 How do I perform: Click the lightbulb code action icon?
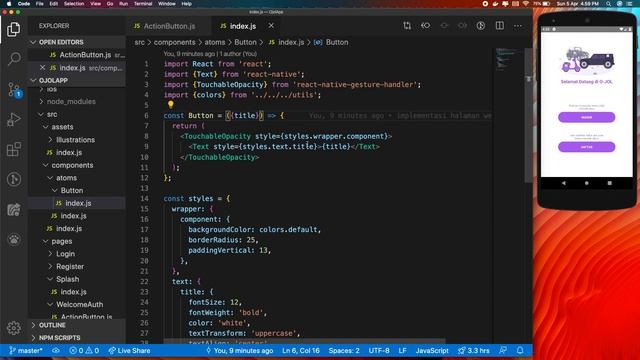pos(171,105)
